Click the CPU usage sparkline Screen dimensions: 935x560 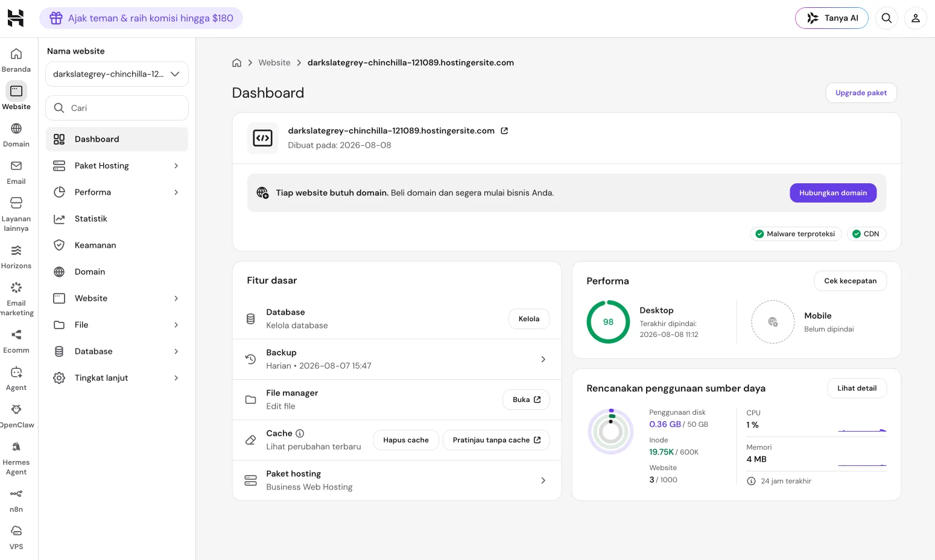click(x=862, y=430)
